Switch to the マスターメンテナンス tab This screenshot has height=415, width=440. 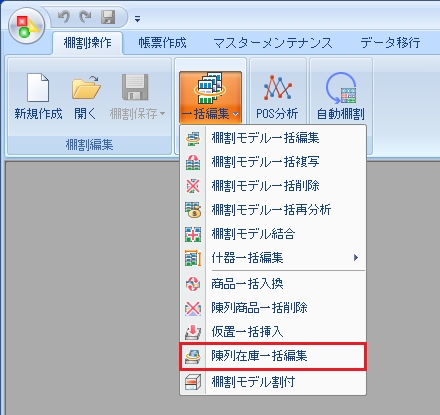273,43
